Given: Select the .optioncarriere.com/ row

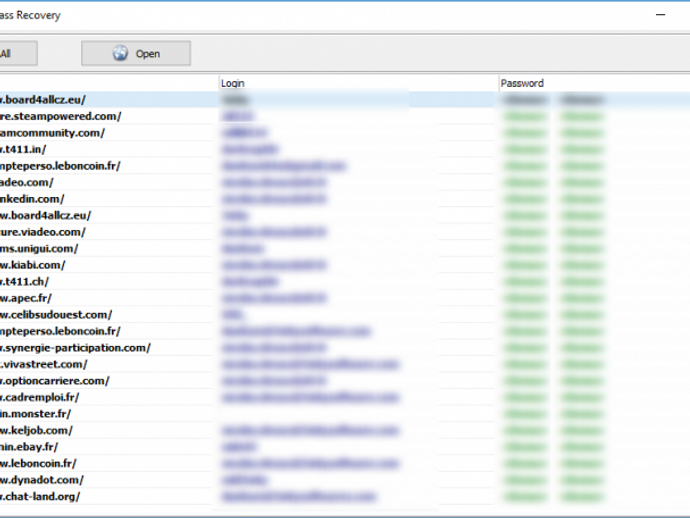Looking at the screenshot, I should click(x=345, y=381).
